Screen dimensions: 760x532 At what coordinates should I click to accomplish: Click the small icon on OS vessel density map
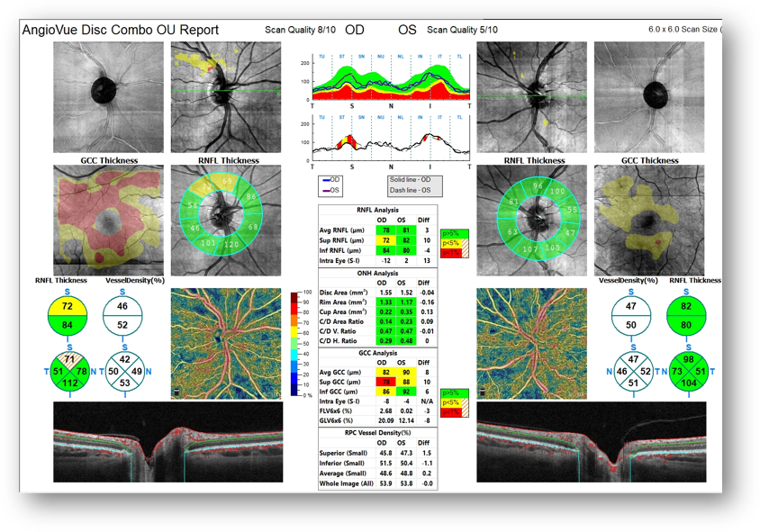(x=481, y=391)
